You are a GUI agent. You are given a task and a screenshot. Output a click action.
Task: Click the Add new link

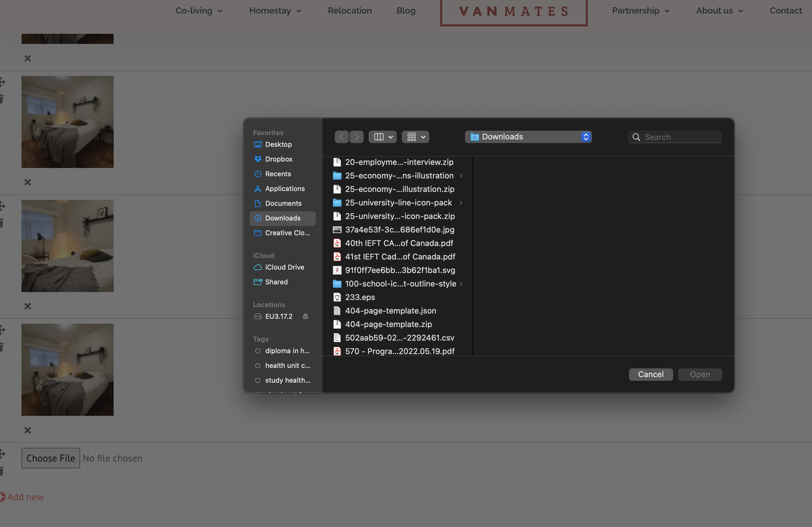(22, 497)
